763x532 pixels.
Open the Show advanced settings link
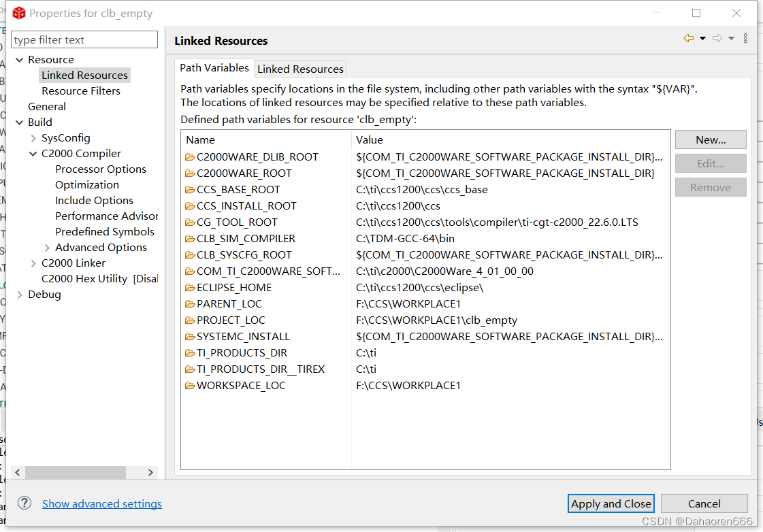click(x=101, y=504)
